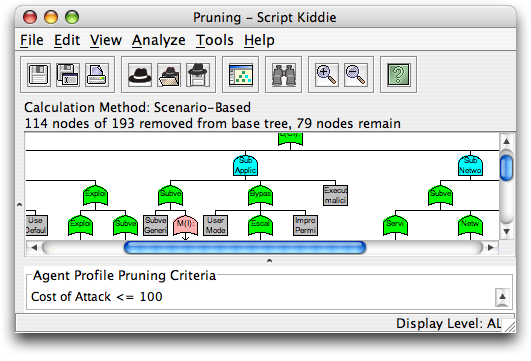Viewport: 531px width, 361px height.
Task: Click the hat with floppy disk icon
Action: click(x=198, y=75)
